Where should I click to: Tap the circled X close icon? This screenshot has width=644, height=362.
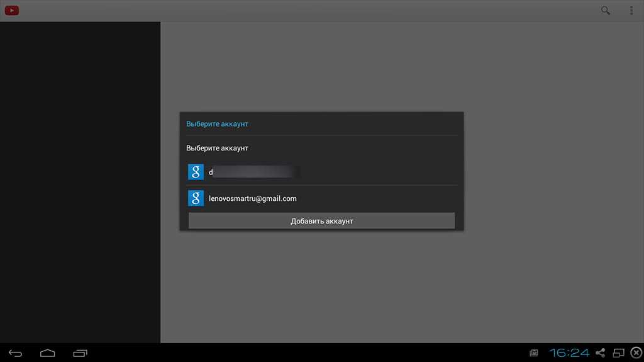(x=636, y=353)
